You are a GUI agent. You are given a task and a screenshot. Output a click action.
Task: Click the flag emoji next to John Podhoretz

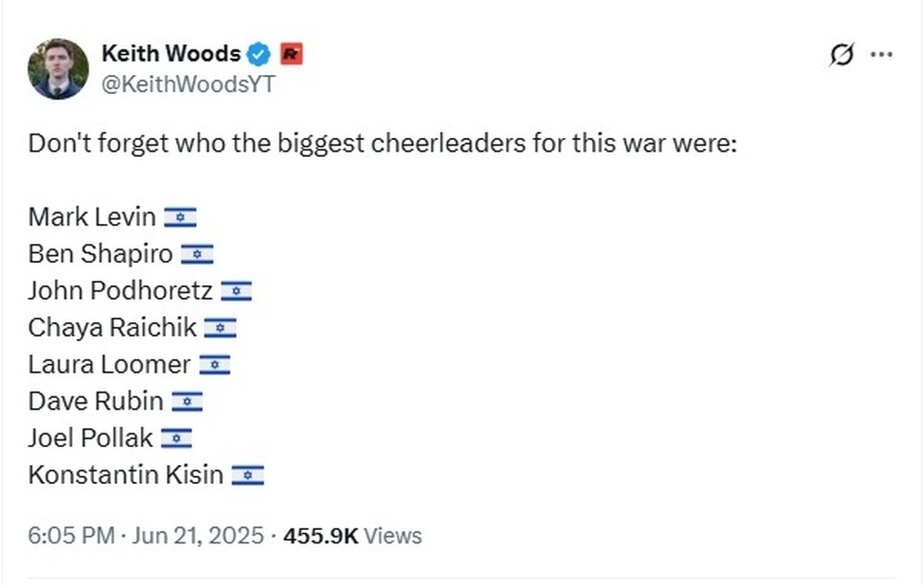click(x=236, y=291)
